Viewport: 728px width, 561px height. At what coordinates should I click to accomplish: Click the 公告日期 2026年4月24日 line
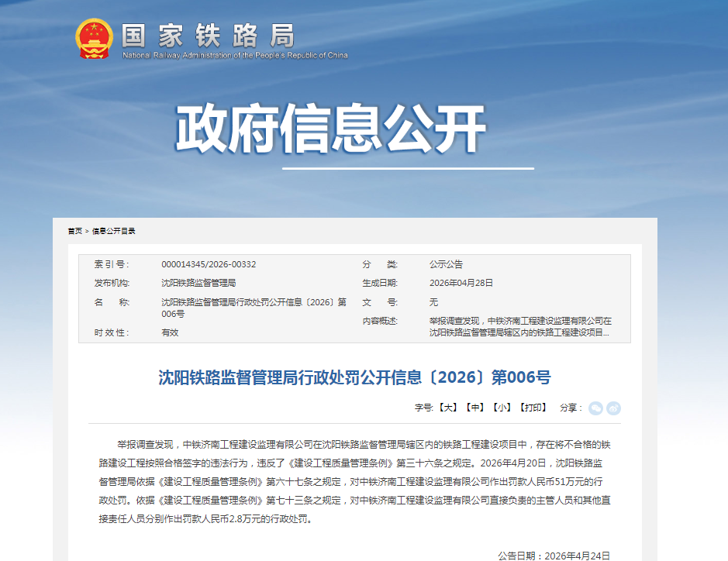[x=554, y=556]
